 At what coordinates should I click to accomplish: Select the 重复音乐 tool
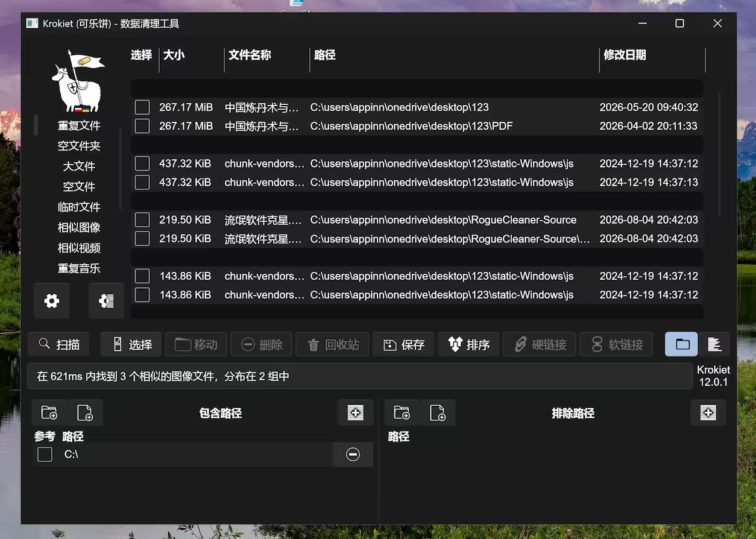pos(79,268)
